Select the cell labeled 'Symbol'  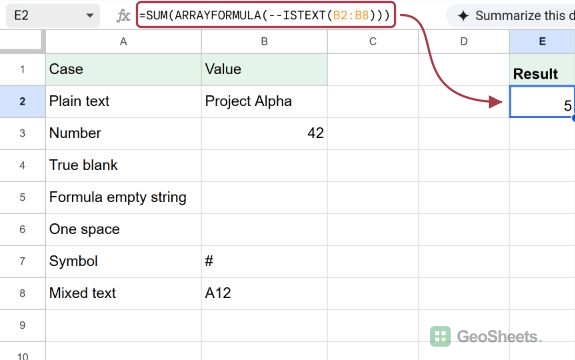[124, 261]
